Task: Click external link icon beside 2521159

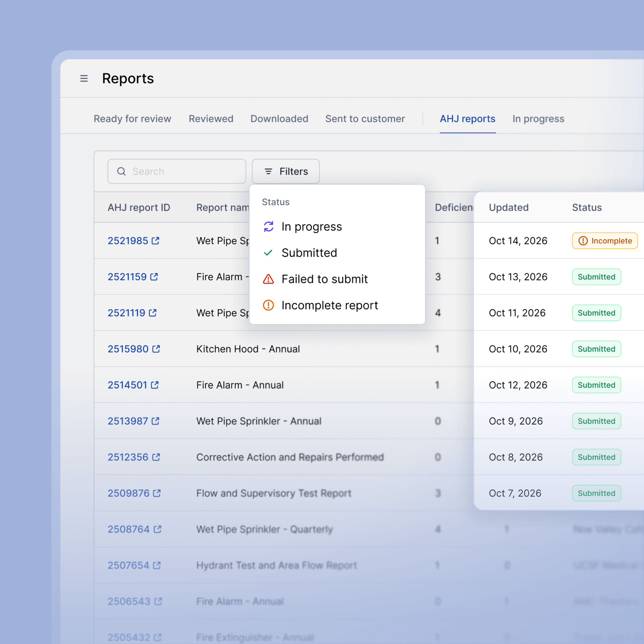Action: tap(154, 277)
